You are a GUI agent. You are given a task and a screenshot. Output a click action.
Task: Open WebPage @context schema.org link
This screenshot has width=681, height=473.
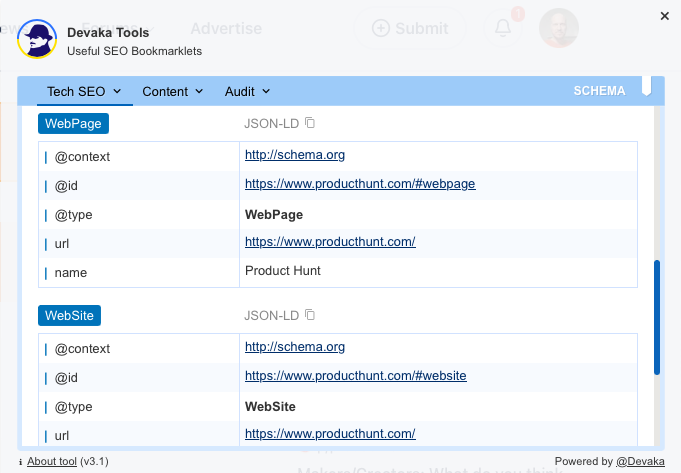click(295, 155)
